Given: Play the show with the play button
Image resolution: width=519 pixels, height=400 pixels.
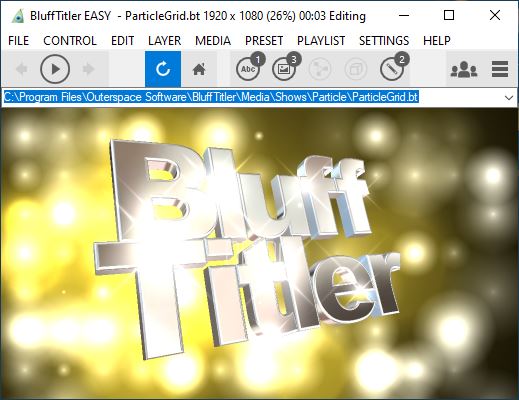Looking at the screenshot, I should (x=55, y=69).
